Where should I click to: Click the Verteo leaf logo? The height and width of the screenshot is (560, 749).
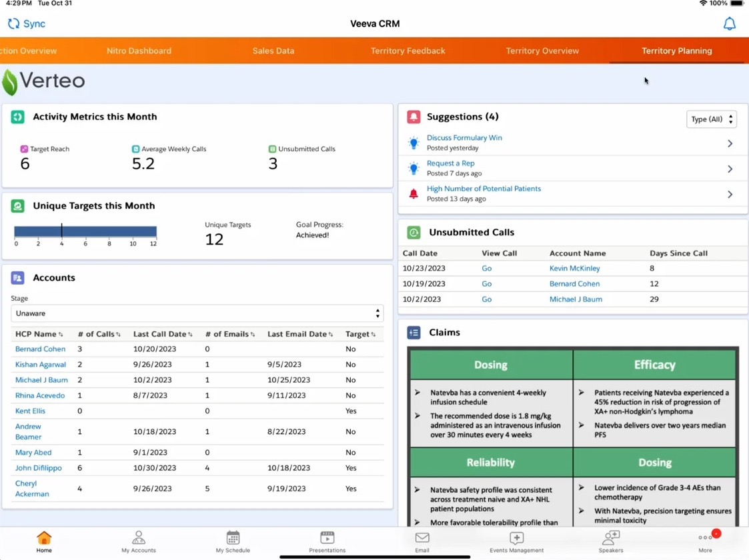(x=9, y=82)
